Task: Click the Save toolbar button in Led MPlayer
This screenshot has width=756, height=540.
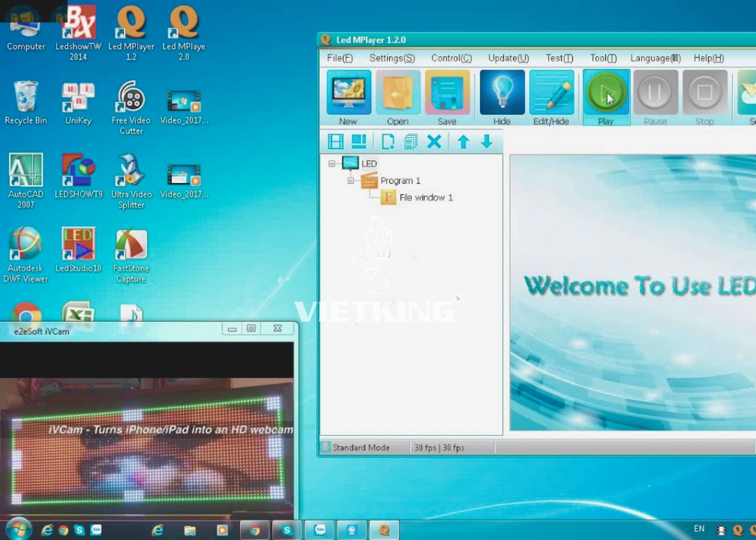Action: pos(447,98)
